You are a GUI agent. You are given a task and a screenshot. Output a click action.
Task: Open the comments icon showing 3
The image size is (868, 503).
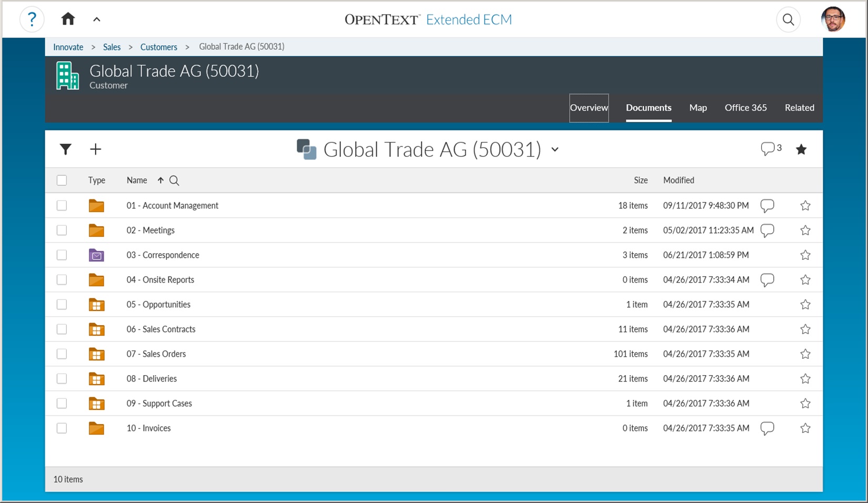pyautogui.click(x=771, y=149)
